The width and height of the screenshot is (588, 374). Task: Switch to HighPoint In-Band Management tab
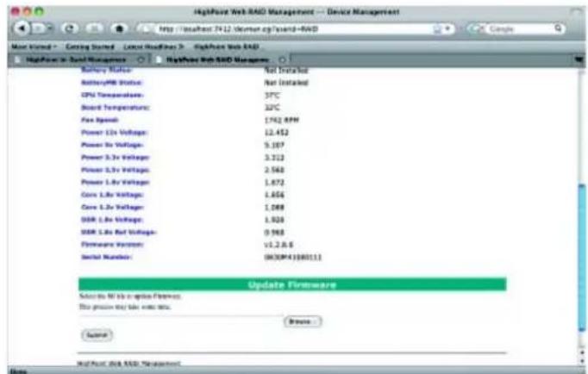click(76, 60)
